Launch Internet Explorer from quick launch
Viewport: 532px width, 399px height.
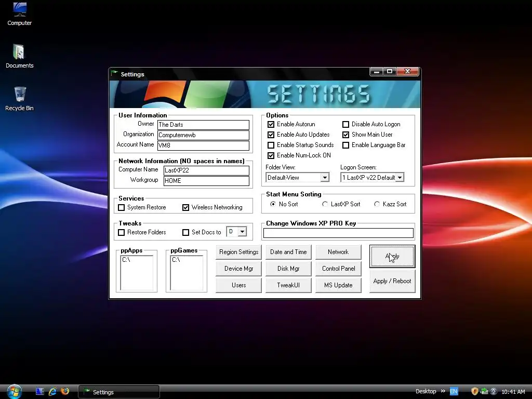(x=52, y=392)
